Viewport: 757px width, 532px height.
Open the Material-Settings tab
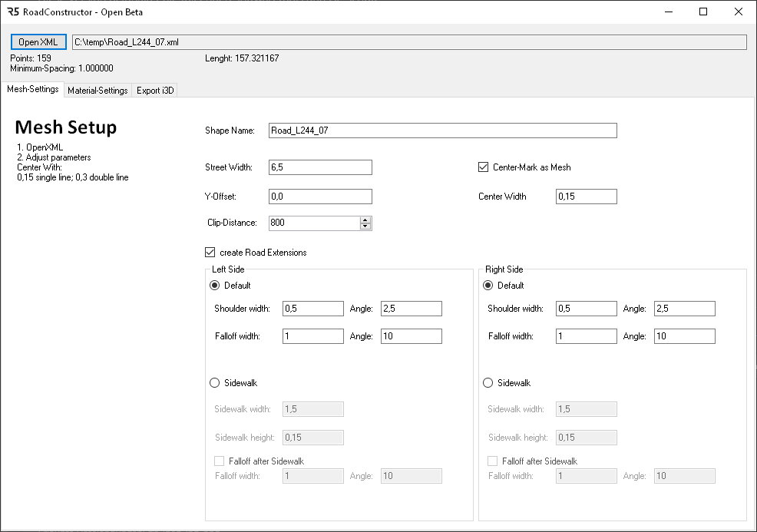pyautogui.click(x=98, y=91)
